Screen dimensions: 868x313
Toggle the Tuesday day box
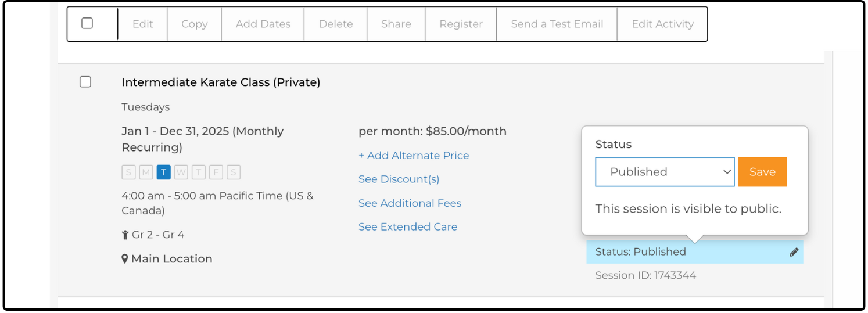pos(164,172)
